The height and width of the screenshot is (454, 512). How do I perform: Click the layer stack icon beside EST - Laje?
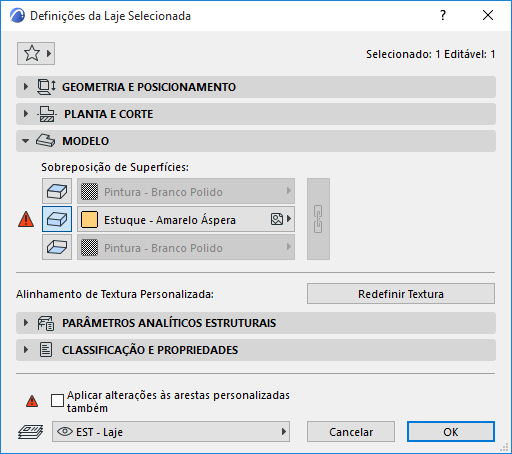30,432
